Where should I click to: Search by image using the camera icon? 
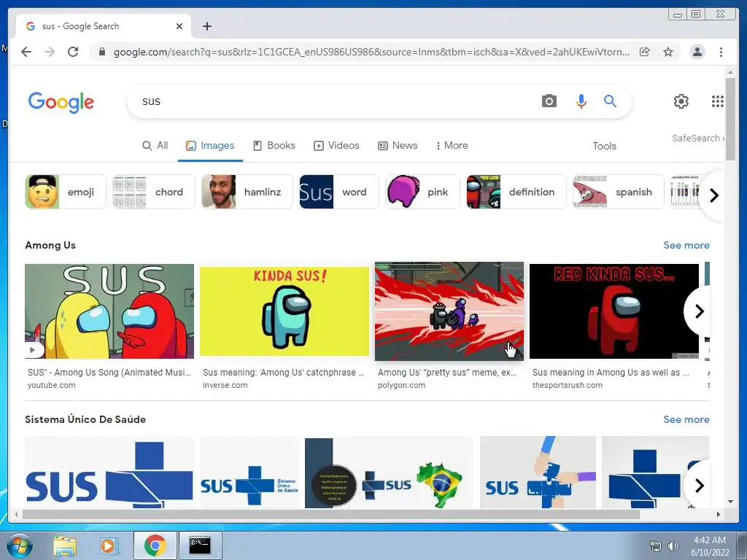(x=549, y=101)
